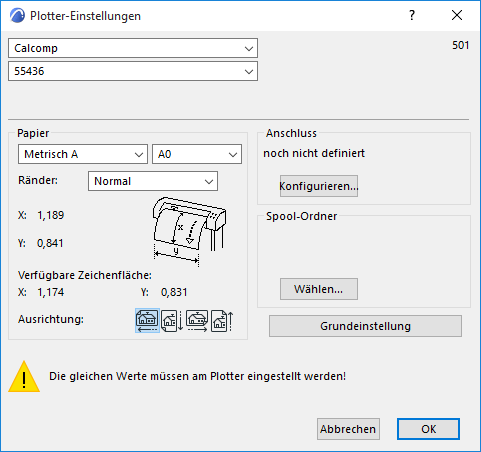
Task: Click the Anschluss group heading
Action: point(291,133)
